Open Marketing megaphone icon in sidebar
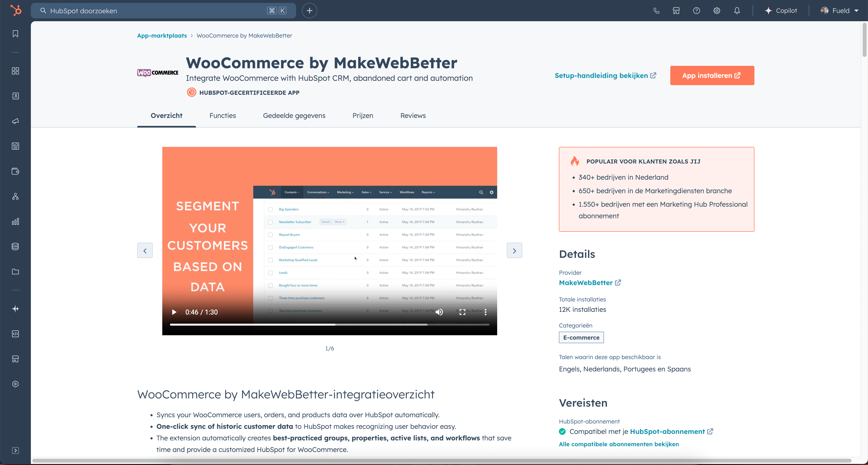The height and width of the screenshot is (465, 868). point(15,121)
